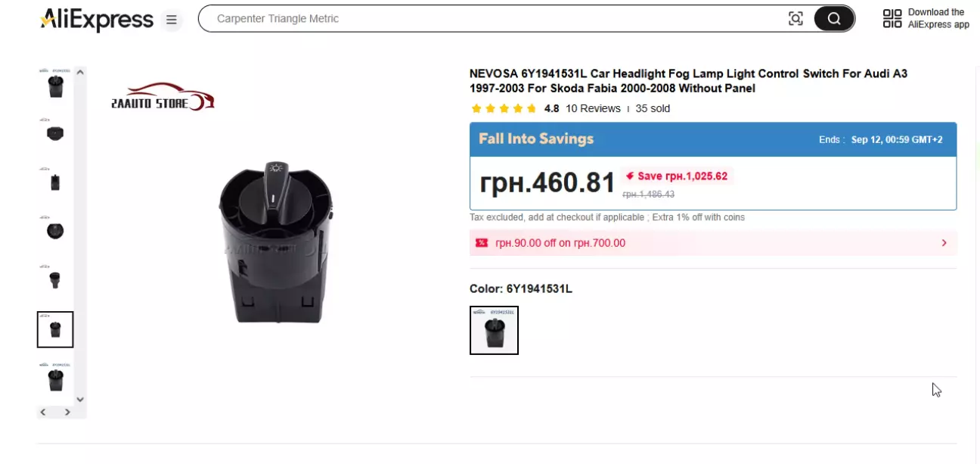
Task: Click the image search camera icon
Action: (795, 19)
